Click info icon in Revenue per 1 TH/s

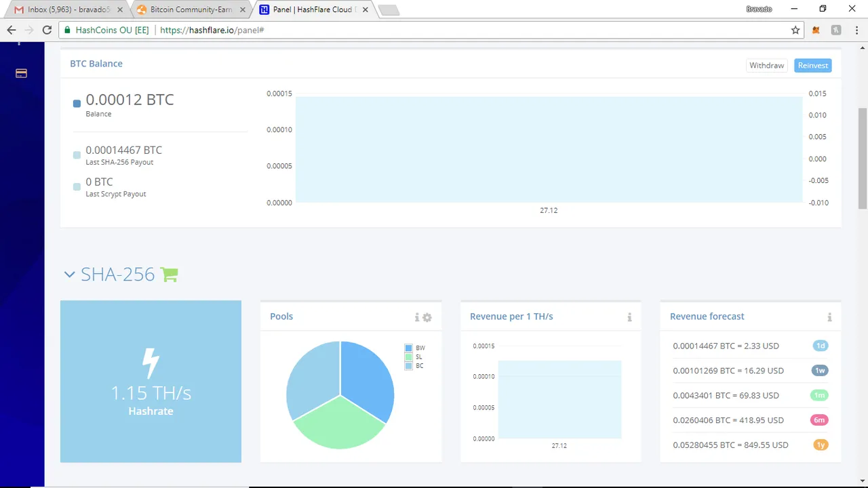click(x=629, y=317)
